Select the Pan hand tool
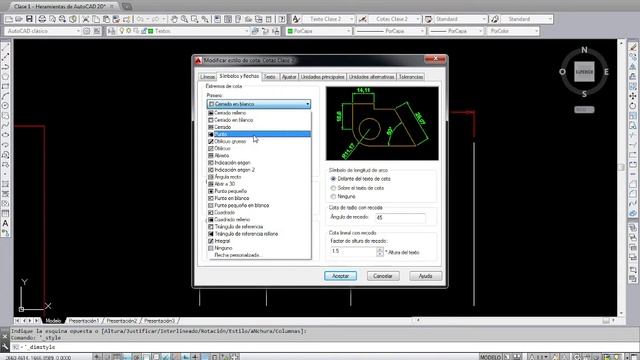 174,19
